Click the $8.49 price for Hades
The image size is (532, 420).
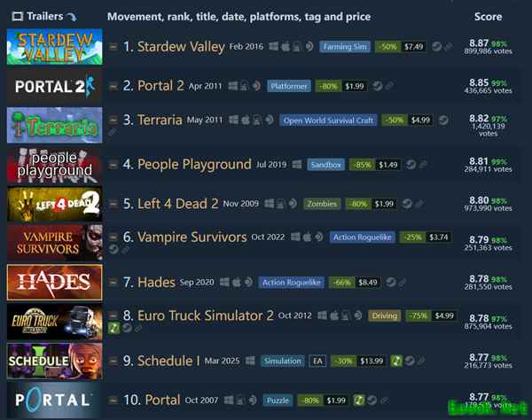pyautogui.click(x=368, y=282)
